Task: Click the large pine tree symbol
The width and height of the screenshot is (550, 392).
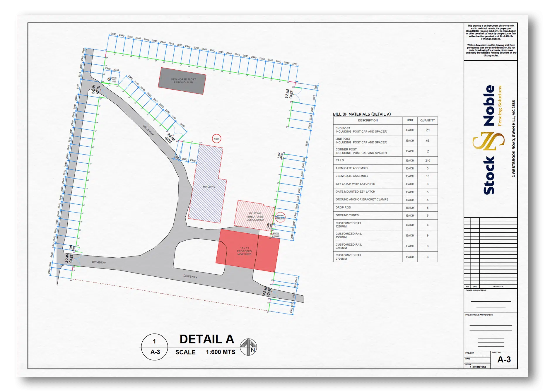Action: [109, 79]
